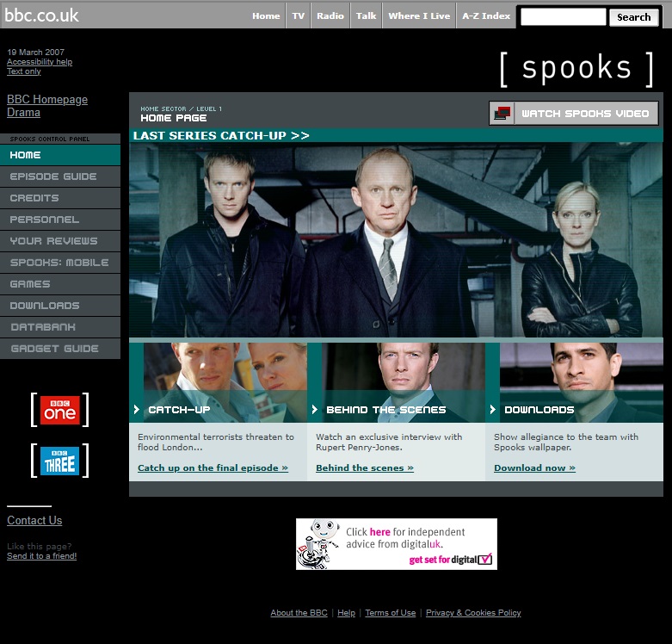This screenshot has width=672, height=644.
Task: Click 'Watch an exclusive interview' text
Action: [389, 442]
